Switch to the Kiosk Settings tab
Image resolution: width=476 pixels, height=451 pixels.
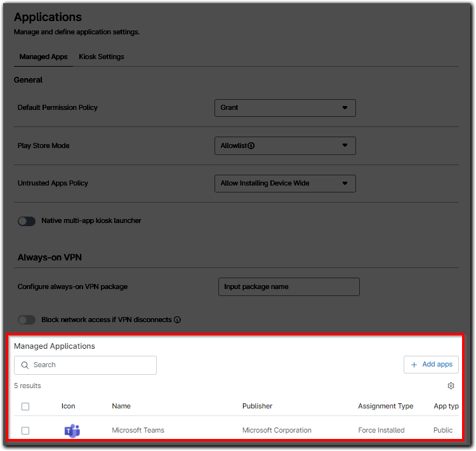(x=102, y=57)
